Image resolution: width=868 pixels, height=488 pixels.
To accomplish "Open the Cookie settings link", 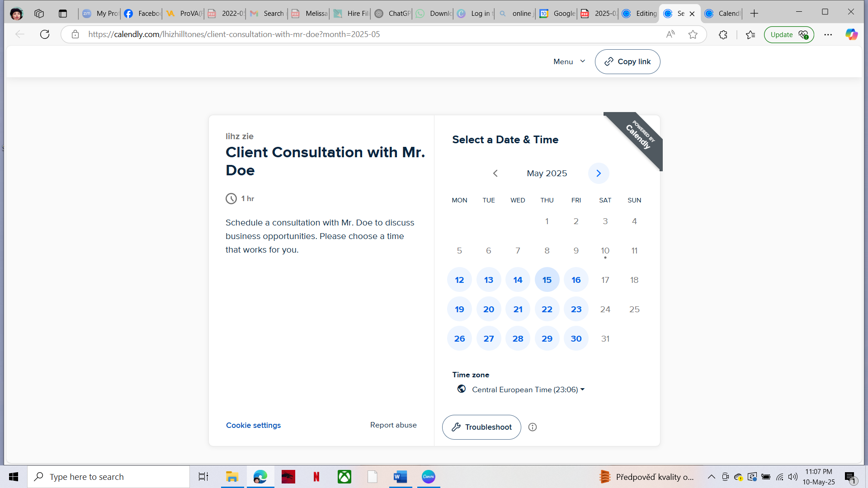I will (253, 425).
